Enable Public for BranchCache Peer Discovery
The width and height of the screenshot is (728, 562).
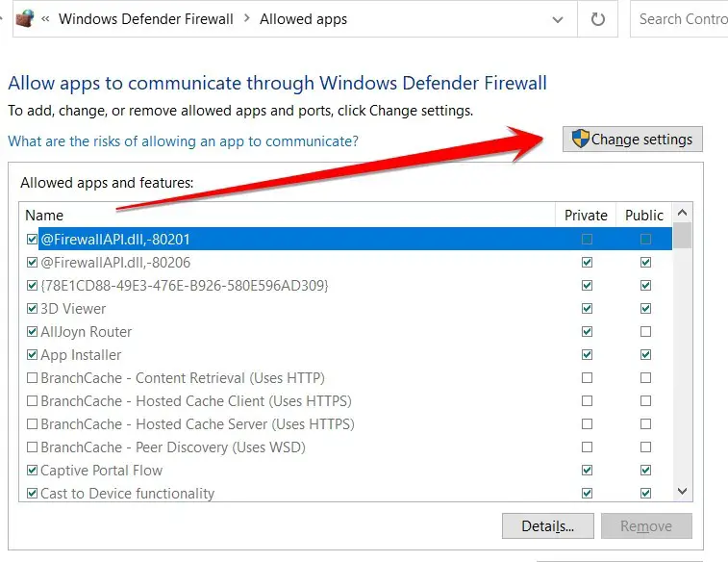point(645,447)
